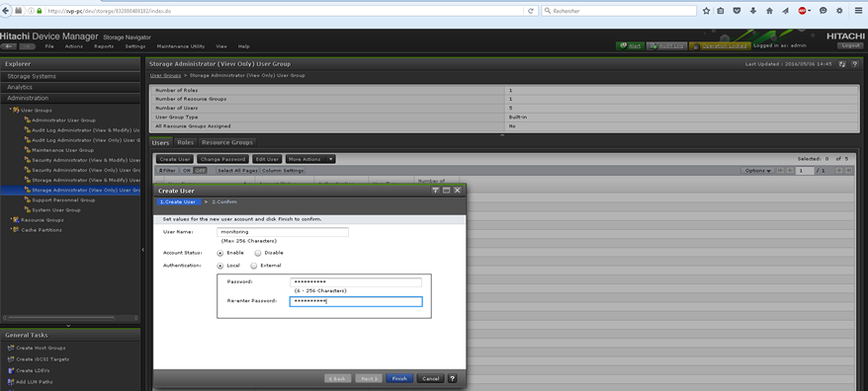This screenshot has width=868, height=391.
Task: Click the gear icon in Firefox toolbar
Action: [x=839, y=11]
